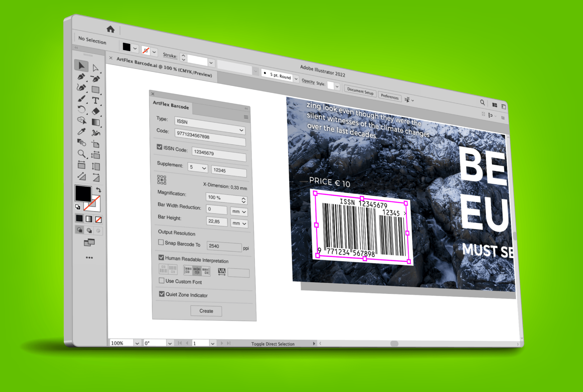Open Bar Width Reduction mm unit dropdown

[239, 212]
